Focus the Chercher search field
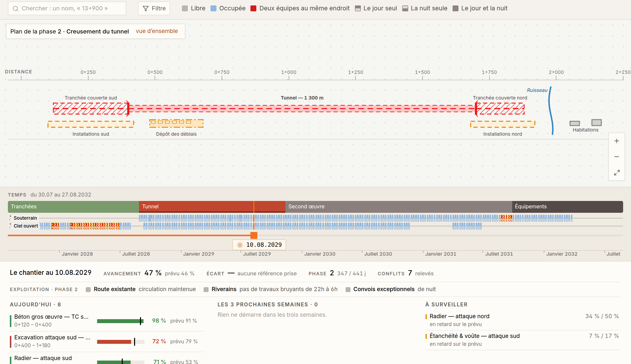This screenshot has width=631, height=364. (x=67, y=9)
